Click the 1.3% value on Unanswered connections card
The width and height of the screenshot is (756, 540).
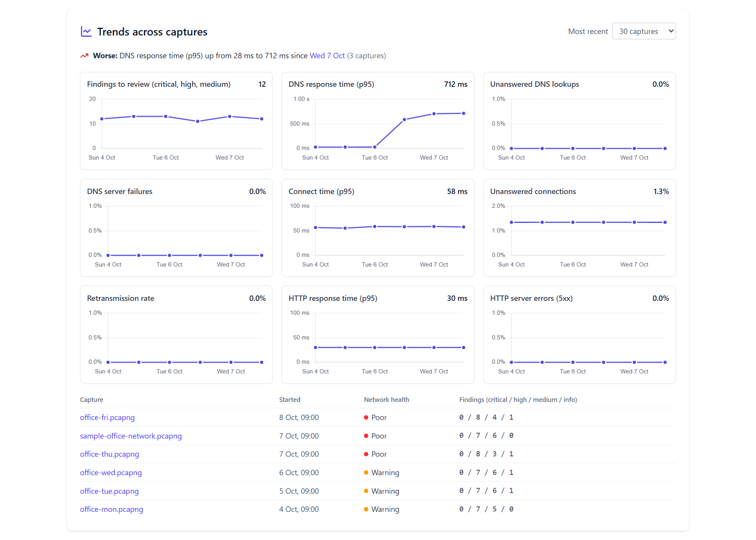pos(661,191)
